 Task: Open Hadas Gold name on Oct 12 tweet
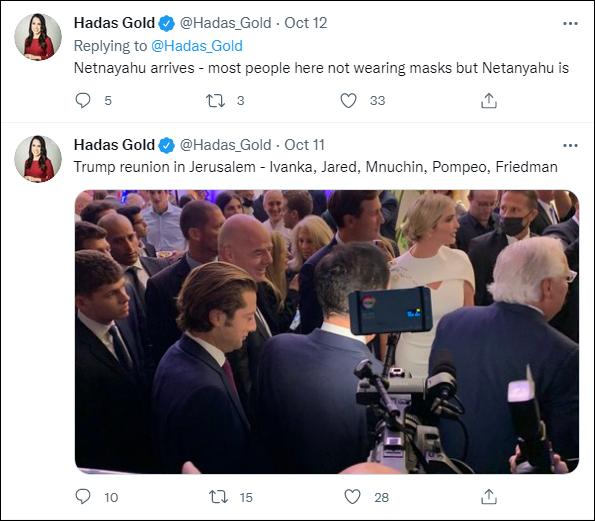click(114, 23)
